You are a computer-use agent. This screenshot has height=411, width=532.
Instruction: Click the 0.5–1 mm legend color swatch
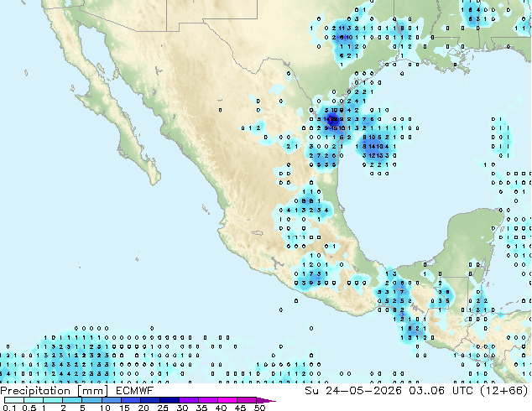pos(34,400)
